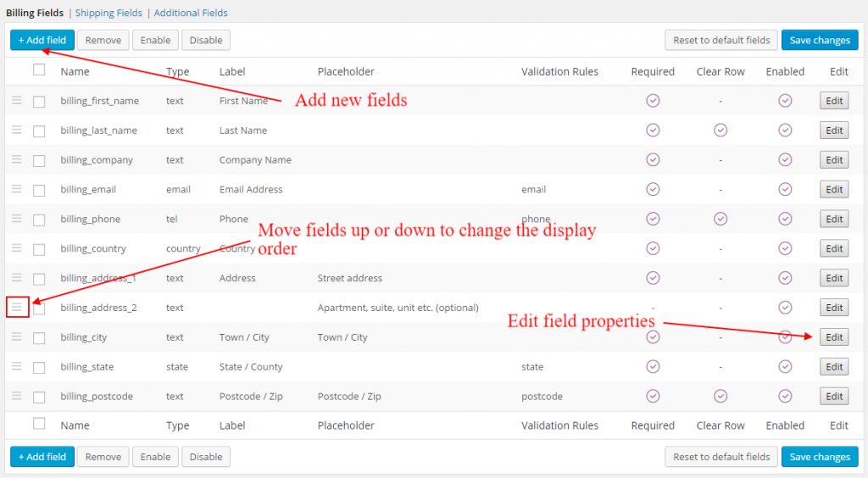Click drag handle for billing_address_1 row
868x478 pixels.
17,277
